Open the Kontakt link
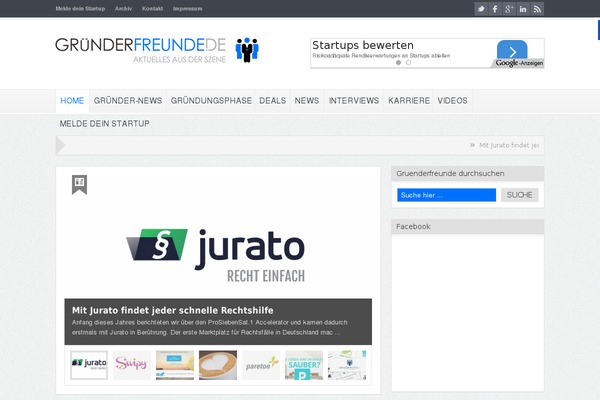The width and height of the screenshot is (600, 400). tap(152, 8)
